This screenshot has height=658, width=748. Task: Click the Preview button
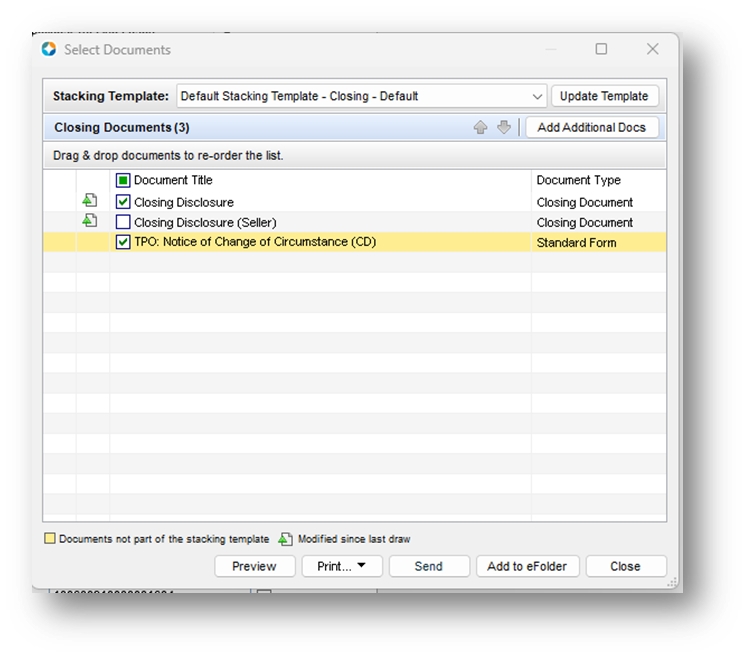(254, 566)
